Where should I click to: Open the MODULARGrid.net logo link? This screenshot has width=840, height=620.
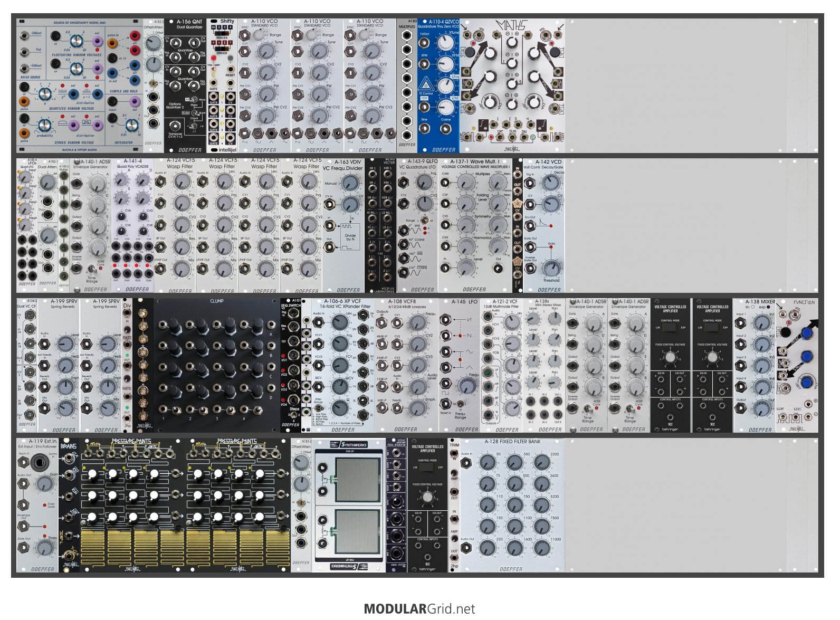pos(419,609)
